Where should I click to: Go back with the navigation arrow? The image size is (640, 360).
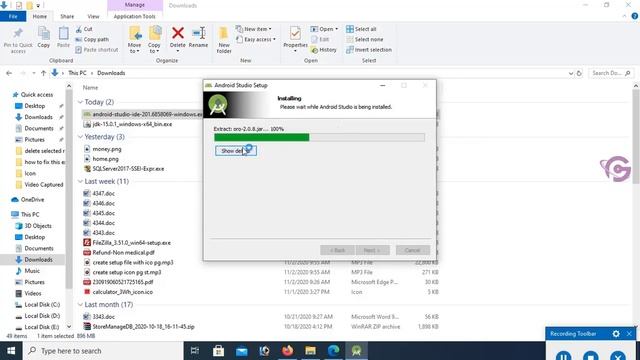tap(9, 73)
